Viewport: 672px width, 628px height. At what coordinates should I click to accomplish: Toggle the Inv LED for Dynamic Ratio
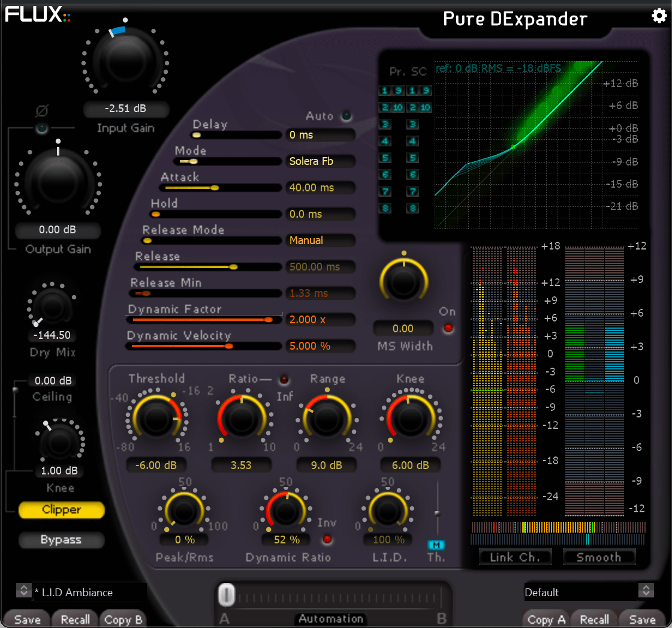[x=327, y=539]
